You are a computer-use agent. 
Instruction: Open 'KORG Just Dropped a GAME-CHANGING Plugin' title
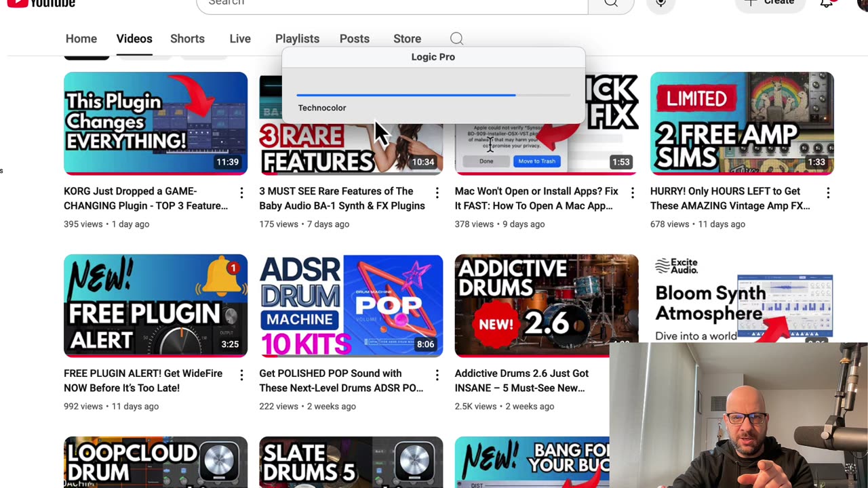[x=146, y=199]
